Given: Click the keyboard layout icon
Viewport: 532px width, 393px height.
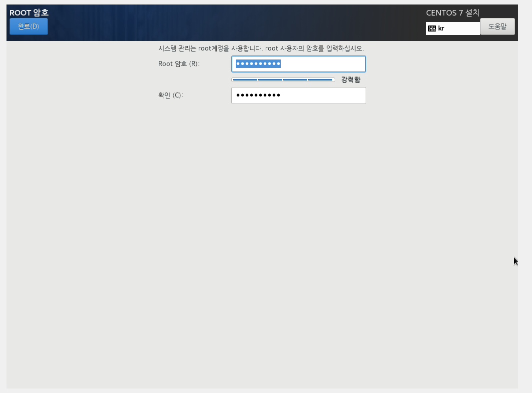Looking at the screenshot, I should click(x=432, y=28).
